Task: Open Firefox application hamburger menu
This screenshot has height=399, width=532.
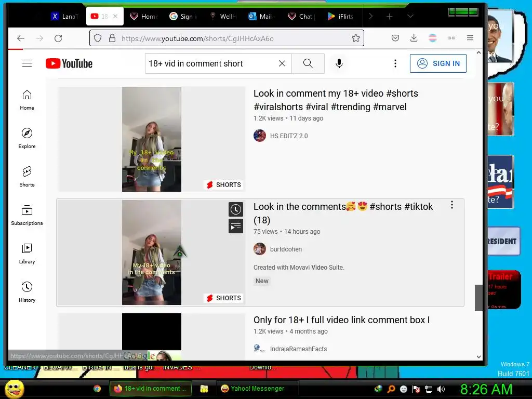Action: pyautogui.click(x=470, y=38)
